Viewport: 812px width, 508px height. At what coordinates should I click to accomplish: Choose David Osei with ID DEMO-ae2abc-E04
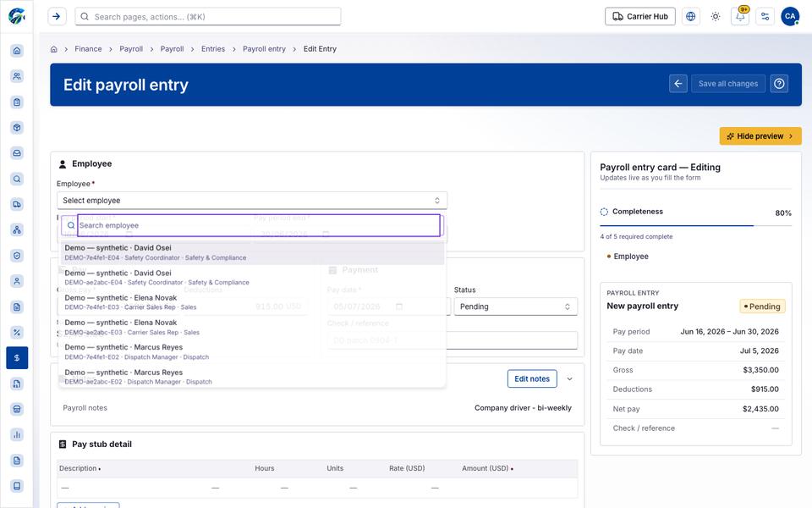coord(252,278)
